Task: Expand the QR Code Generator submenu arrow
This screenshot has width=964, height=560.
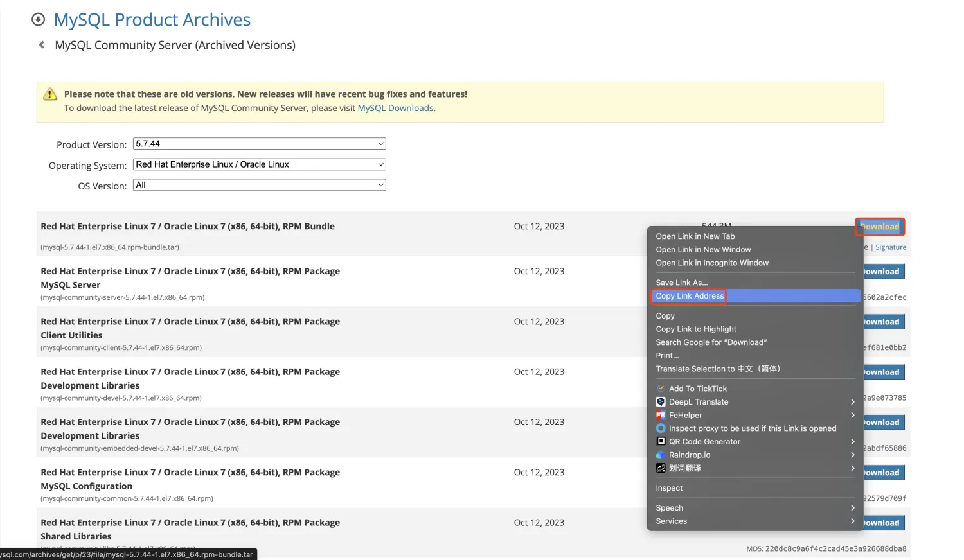Action: 853,442
